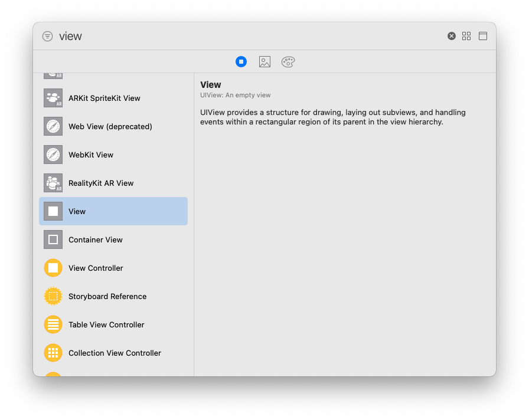Screen dimensions: 529x420
Task: Select the Collection View Controller grid icon
Action: pos(53,353)
